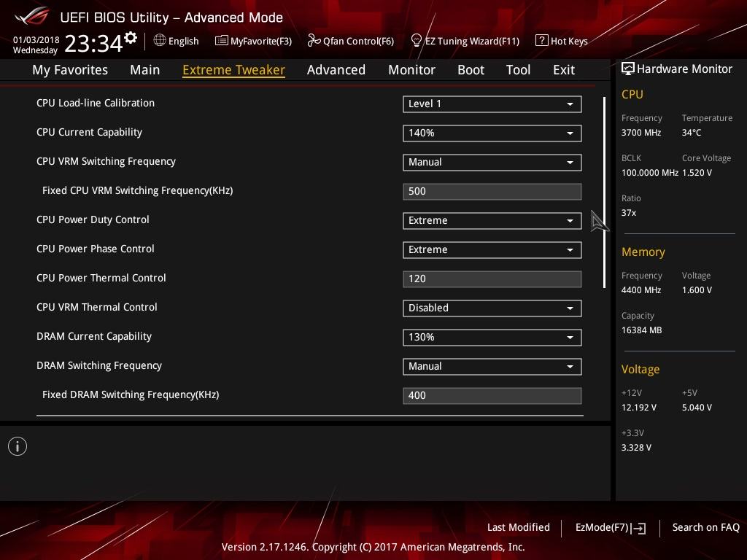The width and height of the screenshot is (747, 560).
Task: Switch to Boot tab
Action: coord(471,70)
